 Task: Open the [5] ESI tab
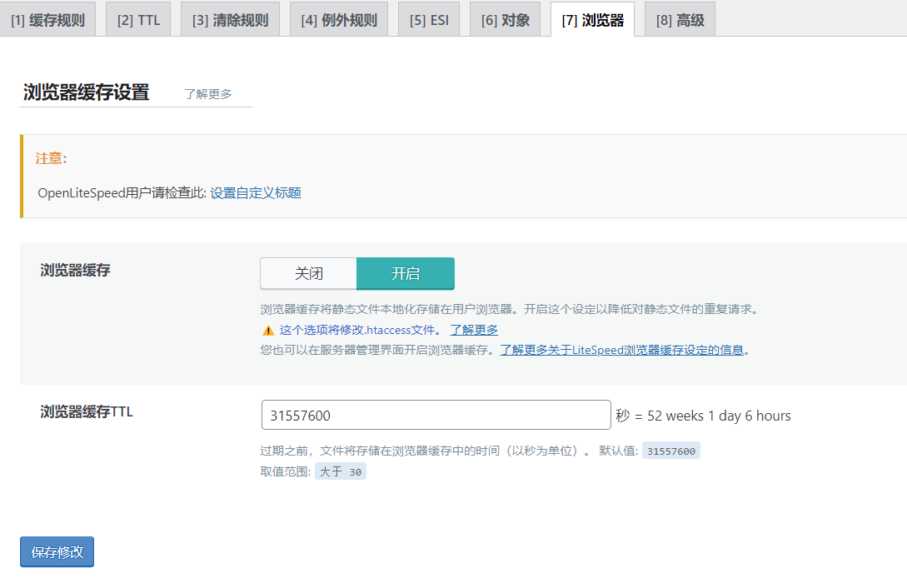pos(429,20)
